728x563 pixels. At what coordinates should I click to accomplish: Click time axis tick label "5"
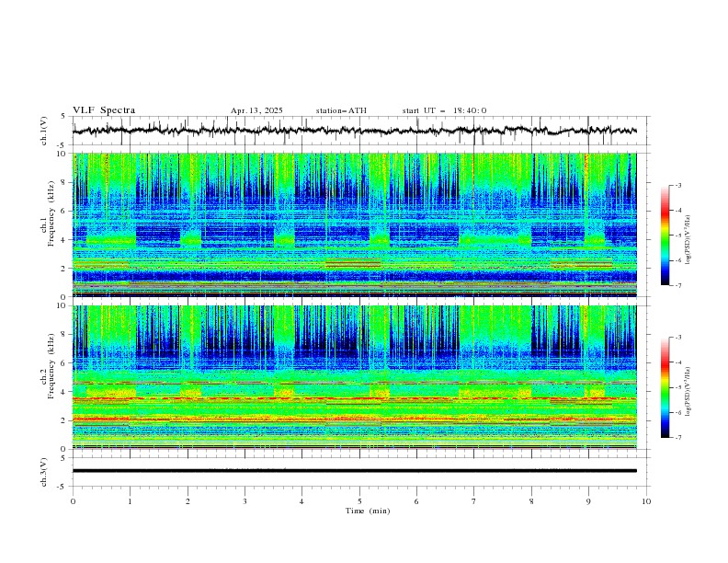tap(359, 501)
